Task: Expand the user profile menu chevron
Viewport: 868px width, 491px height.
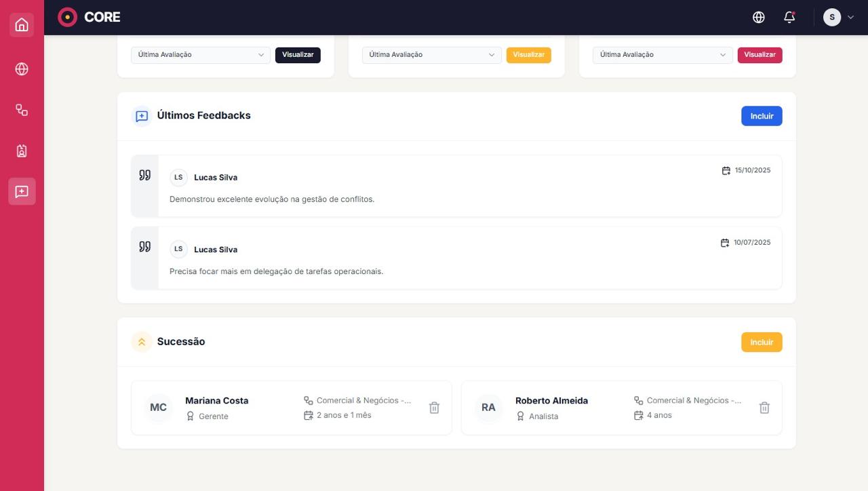Action: coord(850,18)
